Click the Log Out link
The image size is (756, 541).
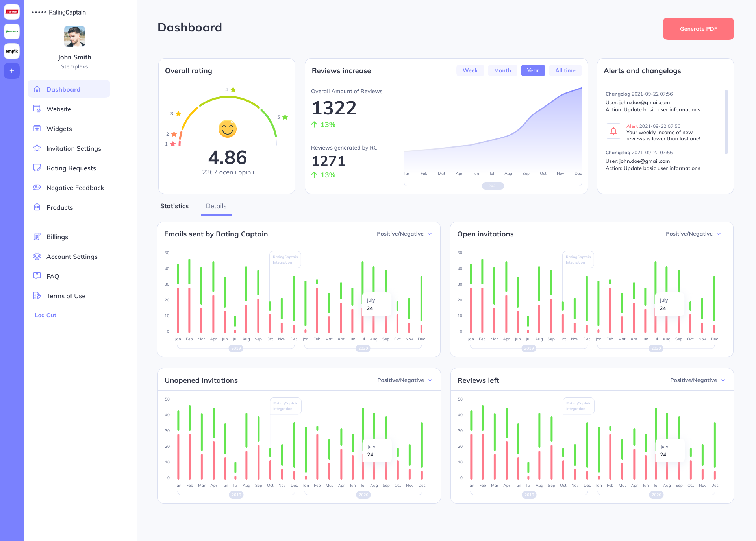pos(46,315)
